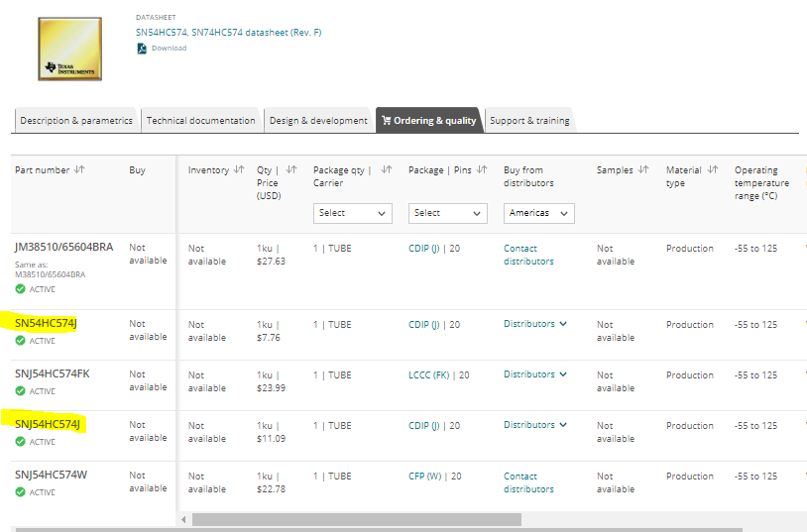Click price 1ku | $27.63
The height and width of the screenshot is (532, 807).
[271, 255]
